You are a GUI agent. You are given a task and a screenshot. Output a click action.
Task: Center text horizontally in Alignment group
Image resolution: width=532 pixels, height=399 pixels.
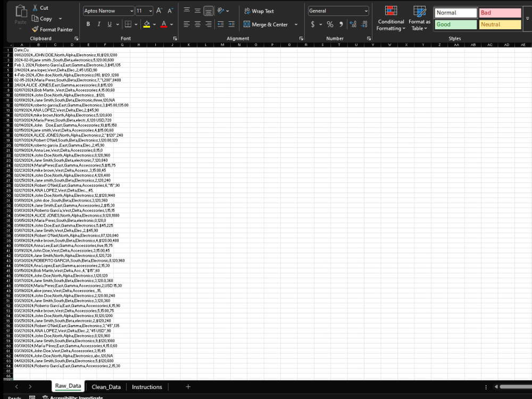(197, 24)
